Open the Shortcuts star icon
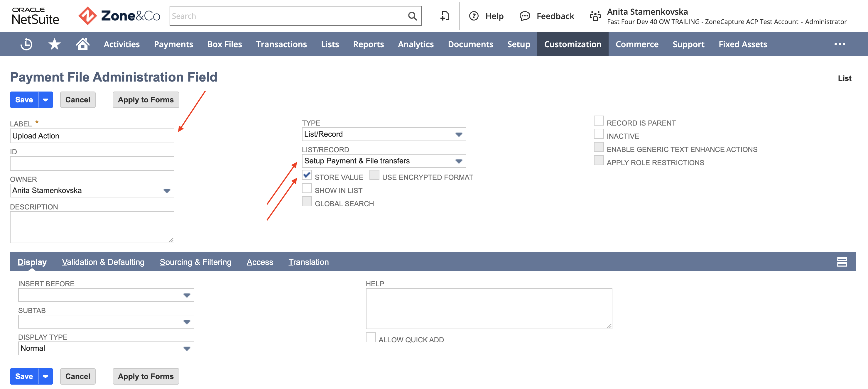Screen dimensions: 868x389 point(54,44)
